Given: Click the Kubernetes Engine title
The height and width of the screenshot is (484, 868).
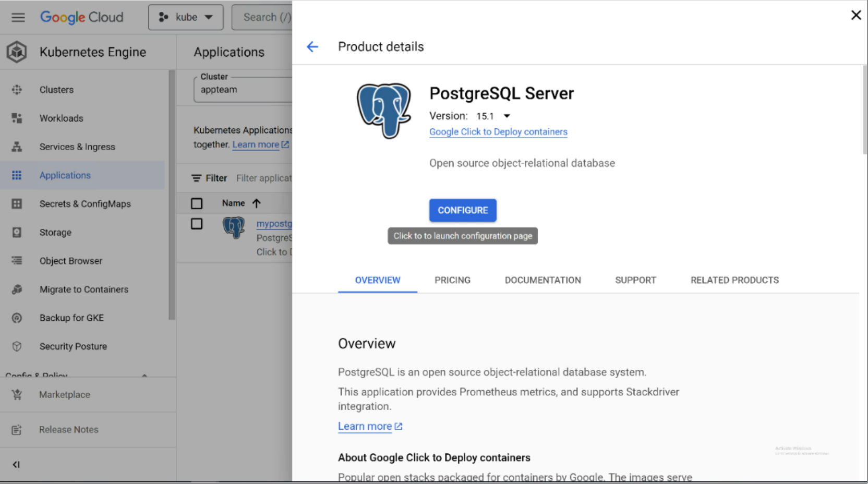Looking at the screenshot, I should (93, 52).
